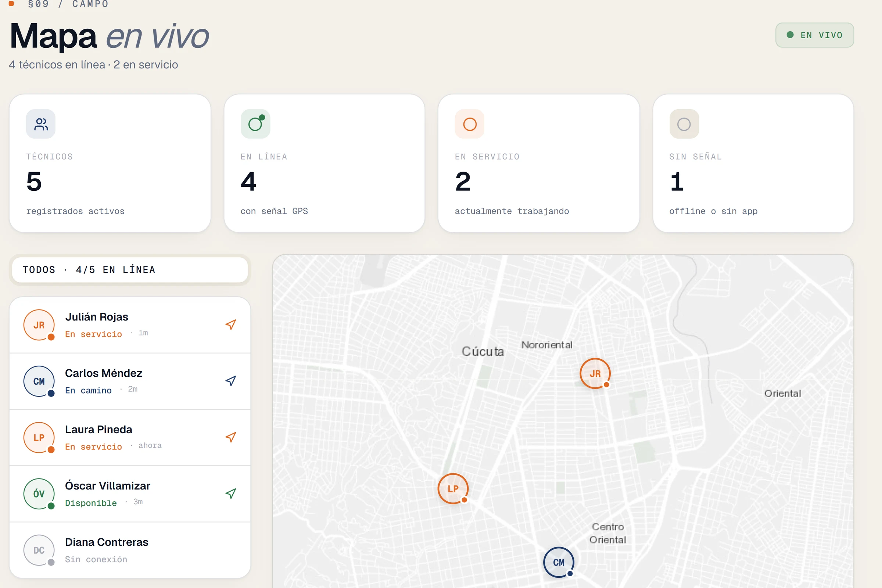Click the 'En camino' status text
The width and height of the screenshot is (882, 588).
pyautogui.click(x=88, y=390)
